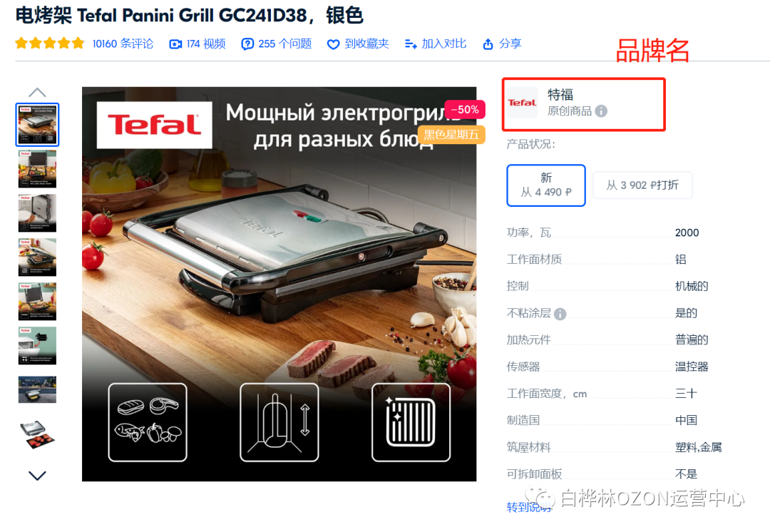
Task: Click info icon beside 不粘涂层
Action: coord(560,314)
